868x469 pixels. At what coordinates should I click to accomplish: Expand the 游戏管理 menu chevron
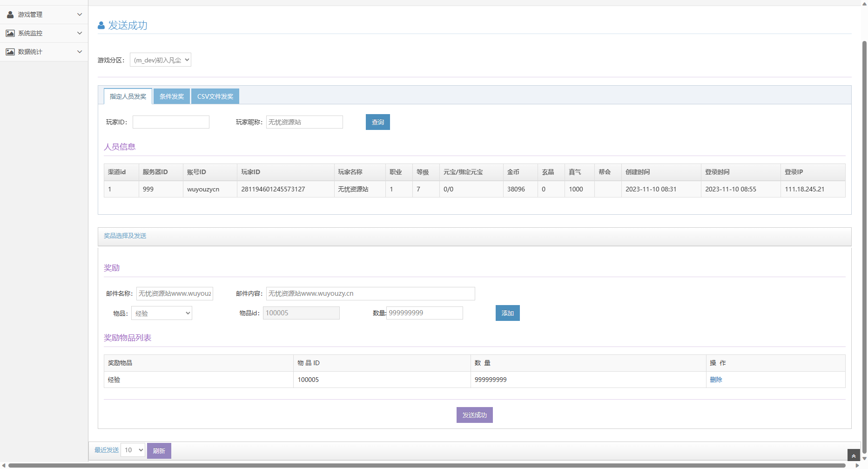click(80, 14)
